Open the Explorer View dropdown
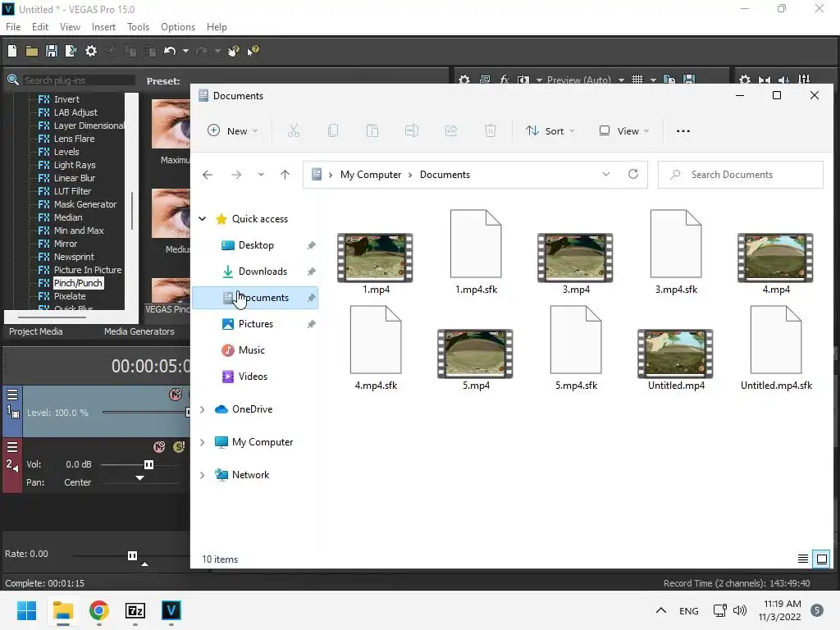The image size is (840, 630). click(624, 130)
